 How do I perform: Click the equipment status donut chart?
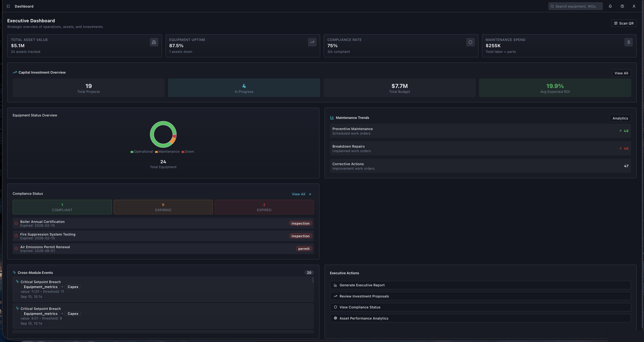point(163,134)
